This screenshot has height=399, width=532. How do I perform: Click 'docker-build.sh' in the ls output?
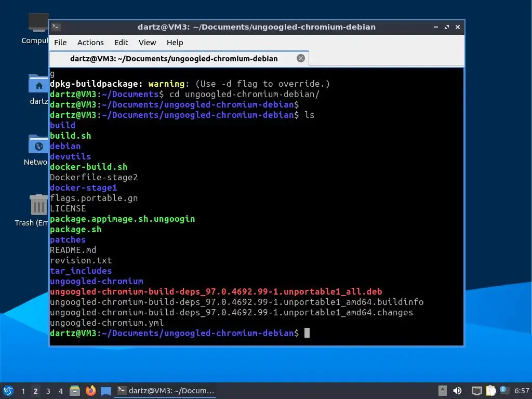click(88, 167)
